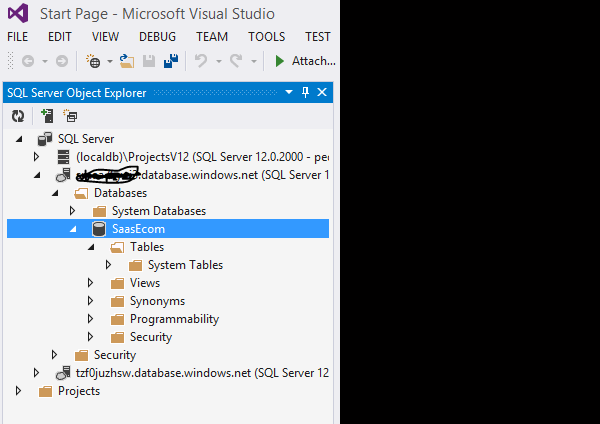This screenshot has width=600, height=424.
Task: Click the Navigate Forward toolbar icon
Action: [62, 61]
